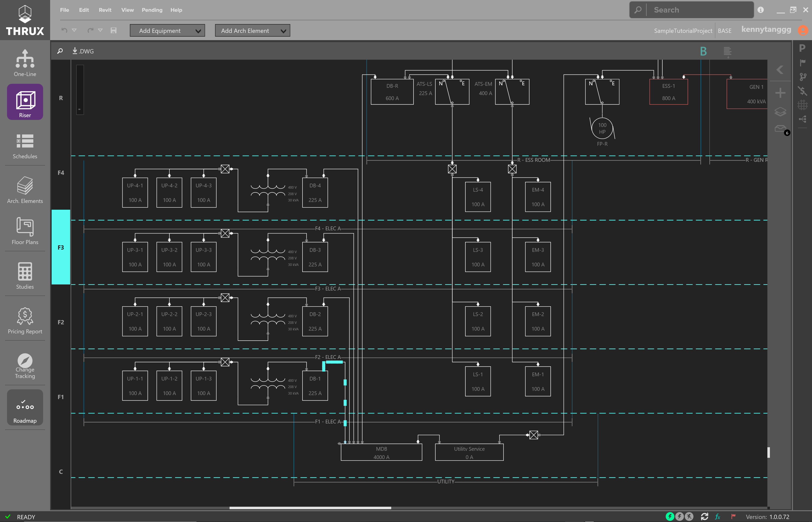812x522 pixels.
Task: Select the F4 floor label
Action: (61, 173)
